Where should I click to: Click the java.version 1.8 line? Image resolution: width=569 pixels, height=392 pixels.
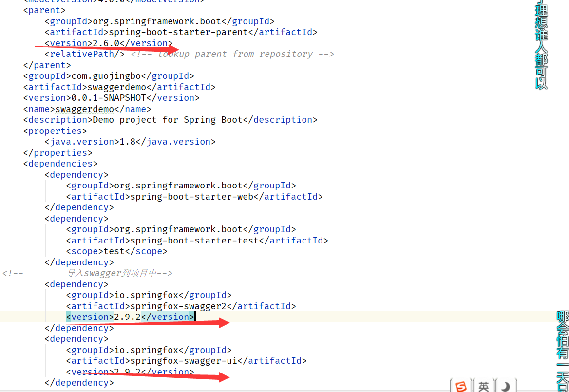click(x=130, y=141)
